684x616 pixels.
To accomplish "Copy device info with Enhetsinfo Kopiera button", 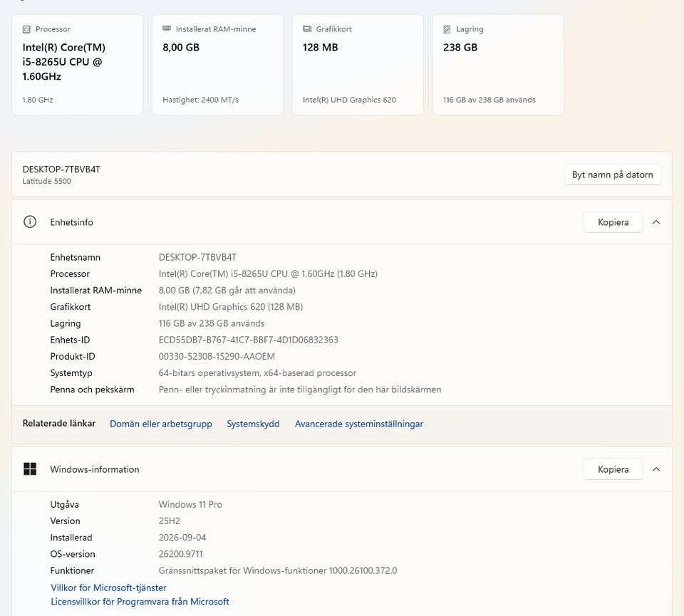I will pos(613,222).
